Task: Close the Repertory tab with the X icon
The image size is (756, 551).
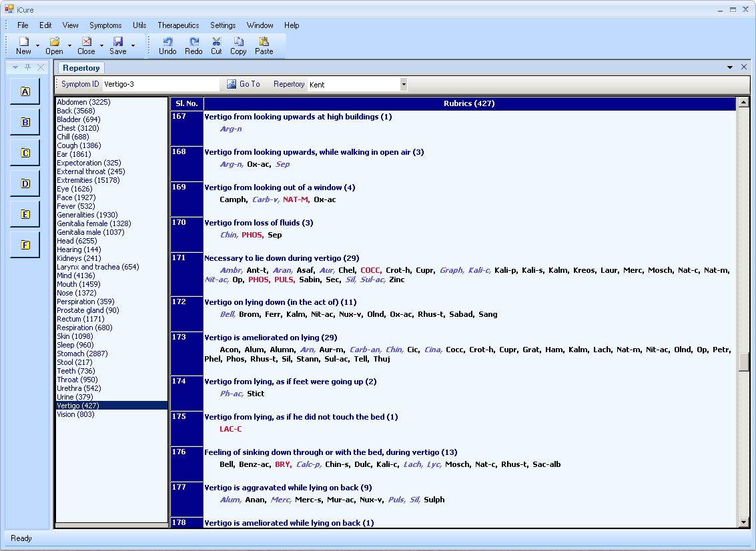Action: coord(744,67)
